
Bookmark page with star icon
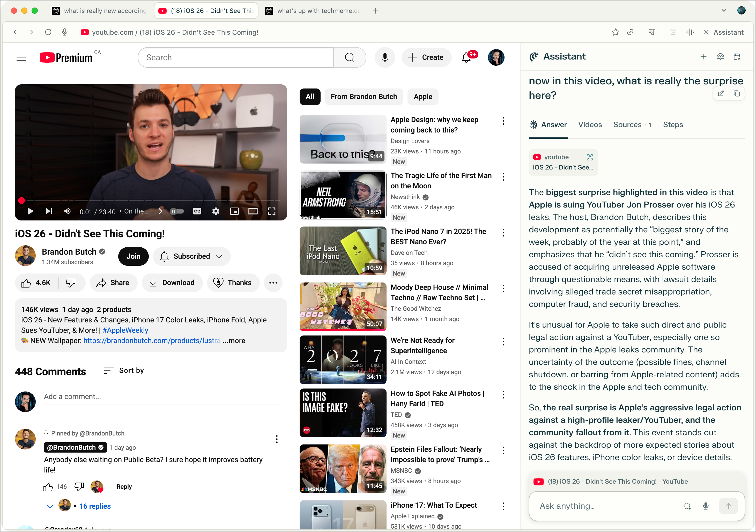616,32
